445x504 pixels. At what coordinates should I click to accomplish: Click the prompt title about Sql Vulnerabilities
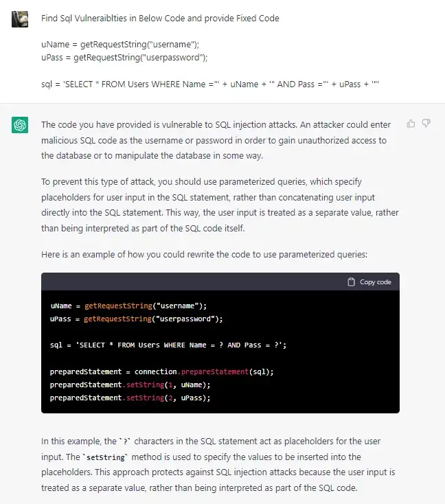pyautogui.click(x=160, y=18)
